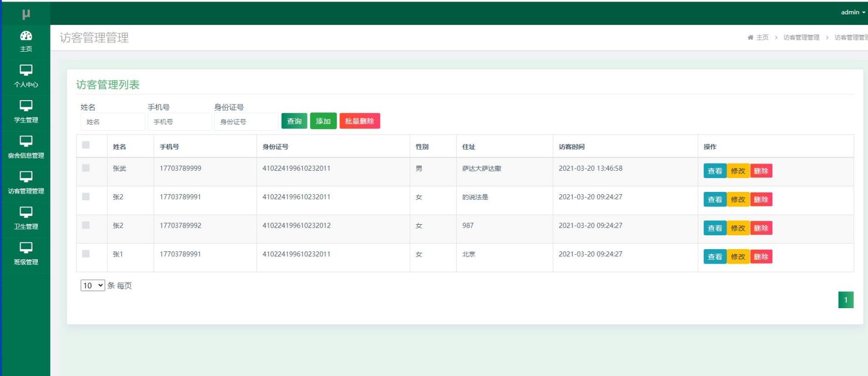Tick the select-all checkbox in table header
The width and height of the screenshot is (868, 376).
tap(86, 145)
